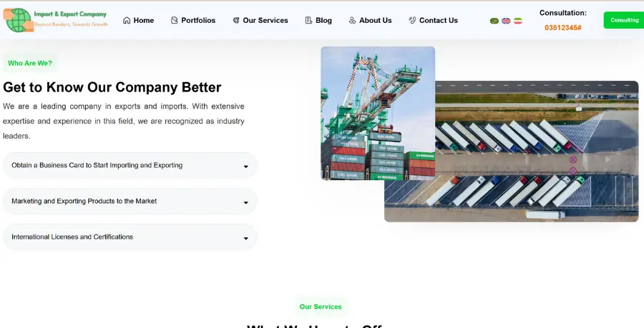The width and height of the screenshot is (644, 328).
Task: Expand Obtain a Business Card accordion arrow
Action: click(245, 167)
